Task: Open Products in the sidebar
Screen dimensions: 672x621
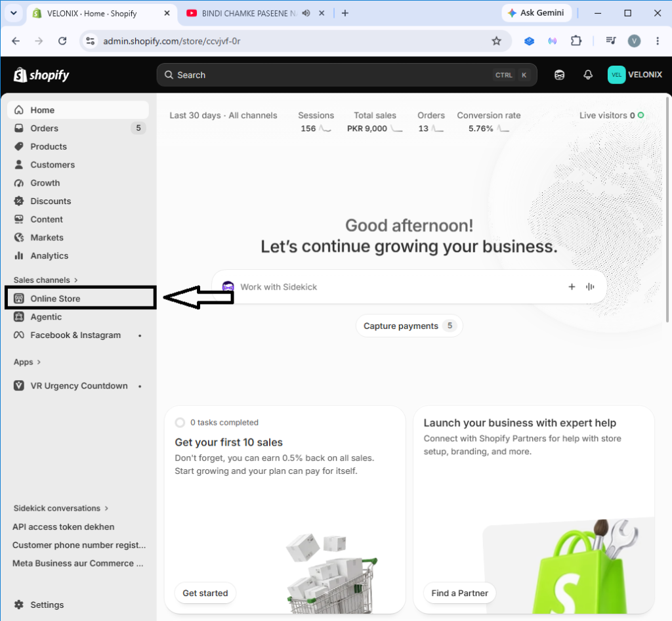Action: click(78, 146)
